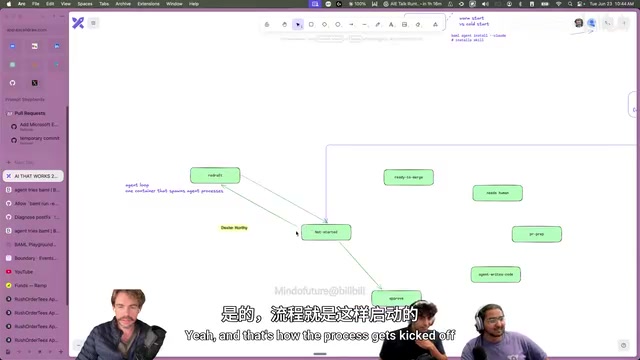Select the Text tool
The width and height of the screenshot is (640, 360).
[x=391, y=24]
